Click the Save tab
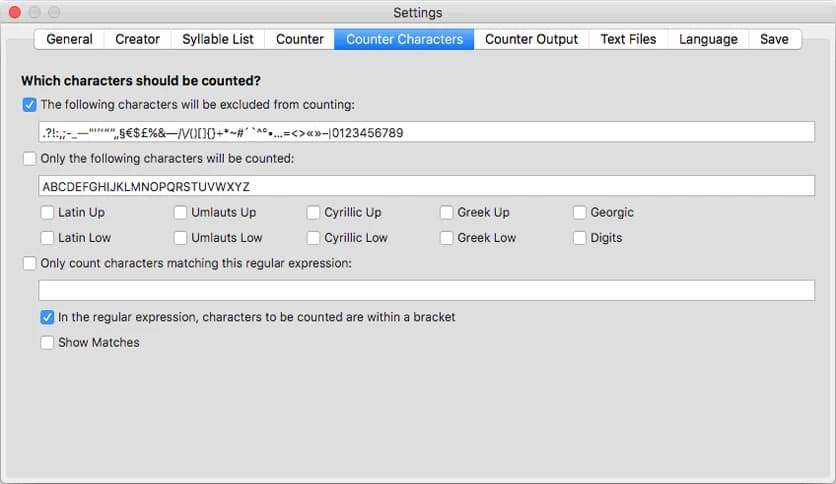Screen dimensions: 836x484 click(774, 39)
